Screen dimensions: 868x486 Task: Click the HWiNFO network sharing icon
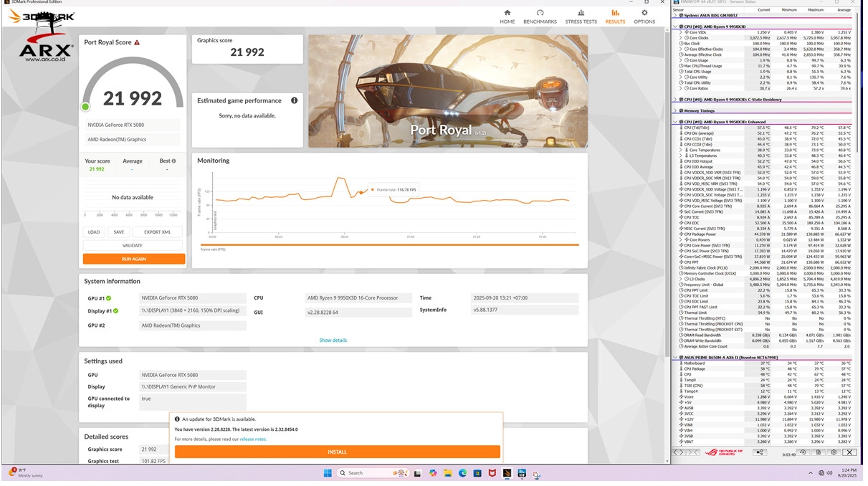760,452
